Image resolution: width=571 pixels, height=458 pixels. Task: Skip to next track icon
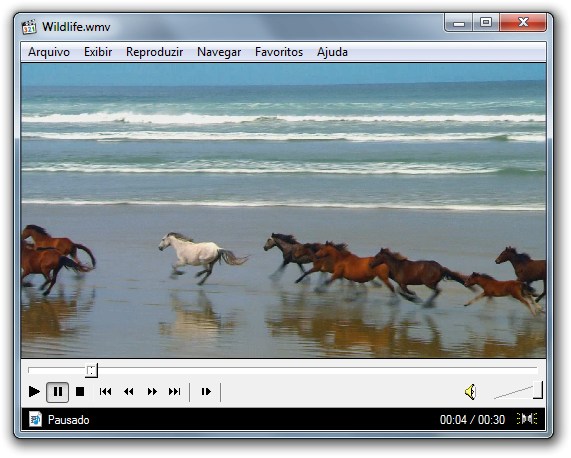(174, 392)
